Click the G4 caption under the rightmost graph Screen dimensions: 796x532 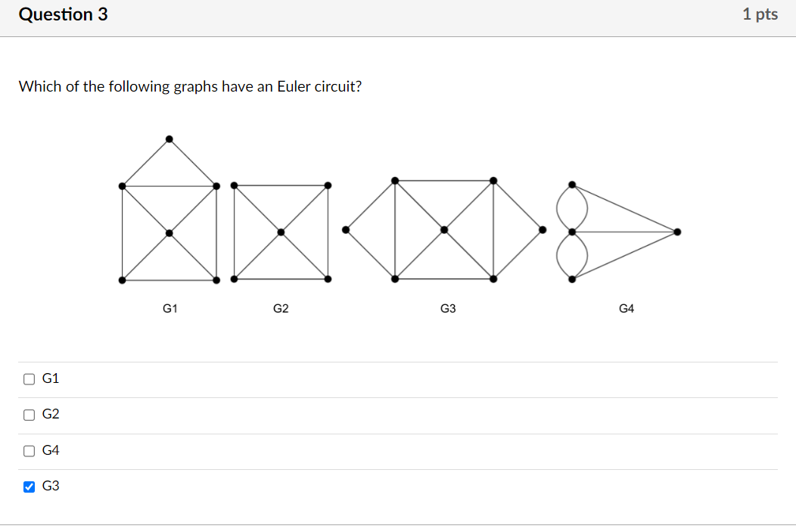[x=627, y=308]
